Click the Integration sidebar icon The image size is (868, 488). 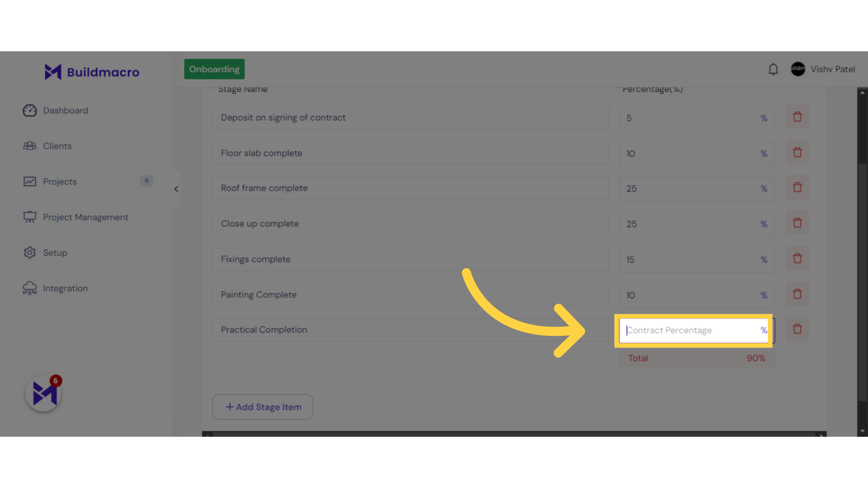[x=30, y=288]
